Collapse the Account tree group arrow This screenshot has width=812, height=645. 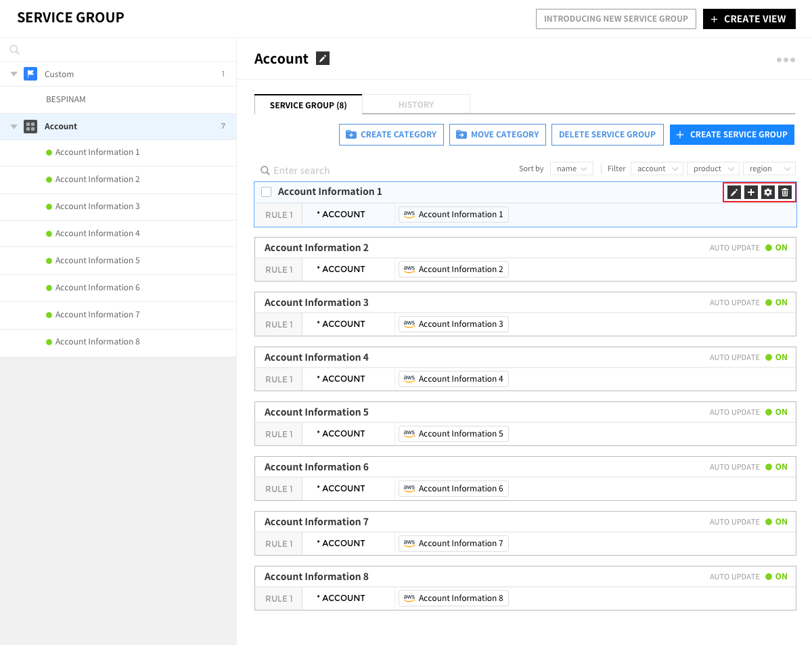(x=14, y=127)
